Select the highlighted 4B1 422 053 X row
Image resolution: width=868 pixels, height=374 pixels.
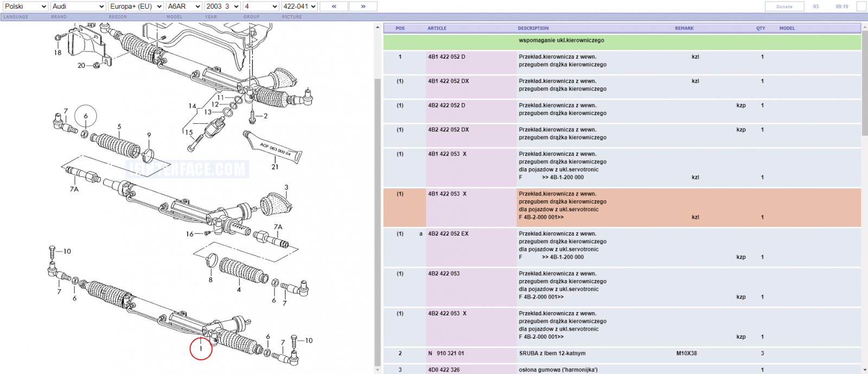tap(622, 207)
